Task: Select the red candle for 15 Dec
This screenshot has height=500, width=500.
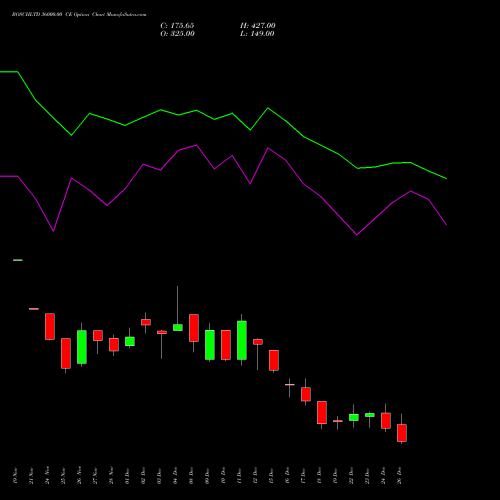Action: pos(274,360)
